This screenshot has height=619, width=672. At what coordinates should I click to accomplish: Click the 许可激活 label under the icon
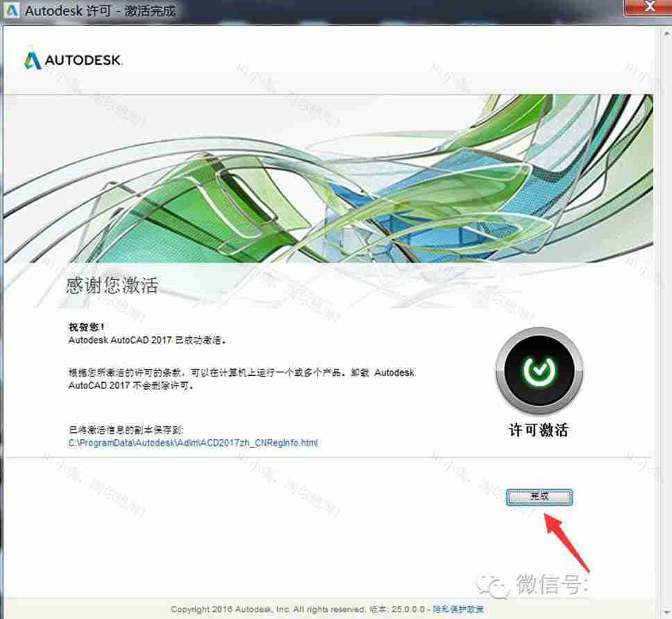(539, 430)
